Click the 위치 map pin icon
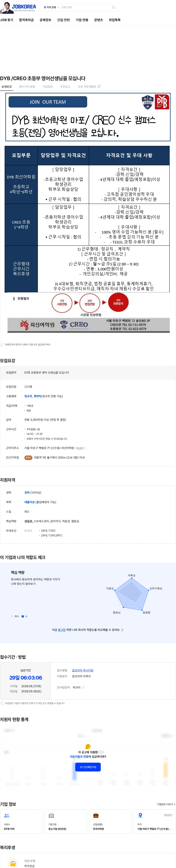This screenshot has width=176, height=868. 140,816
